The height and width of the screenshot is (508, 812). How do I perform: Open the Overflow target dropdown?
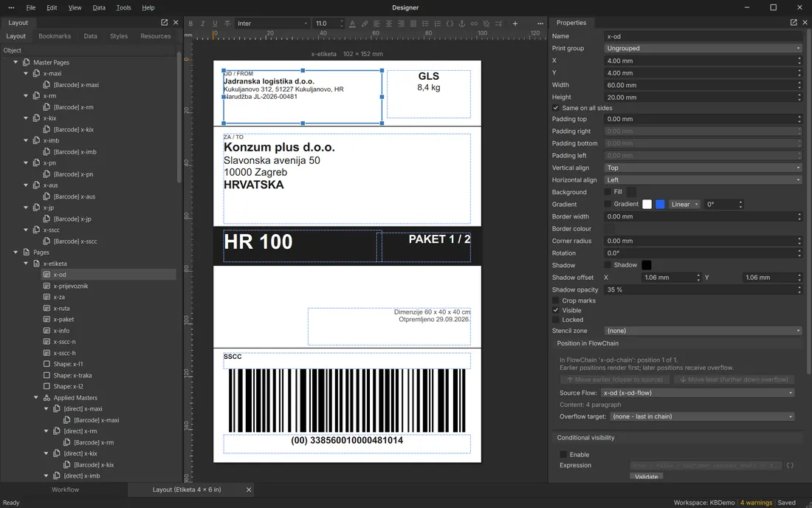point(702,416)
